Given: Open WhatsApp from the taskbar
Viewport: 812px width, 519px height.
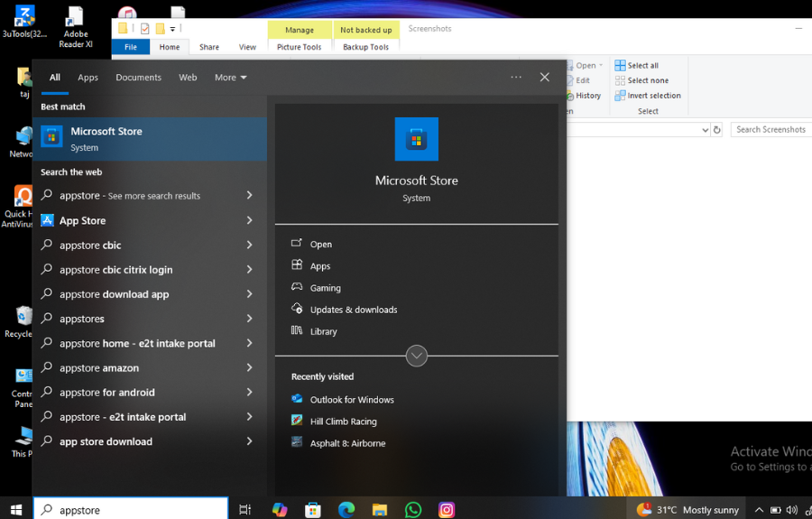Looking at the screenshot, I should 412,510.
